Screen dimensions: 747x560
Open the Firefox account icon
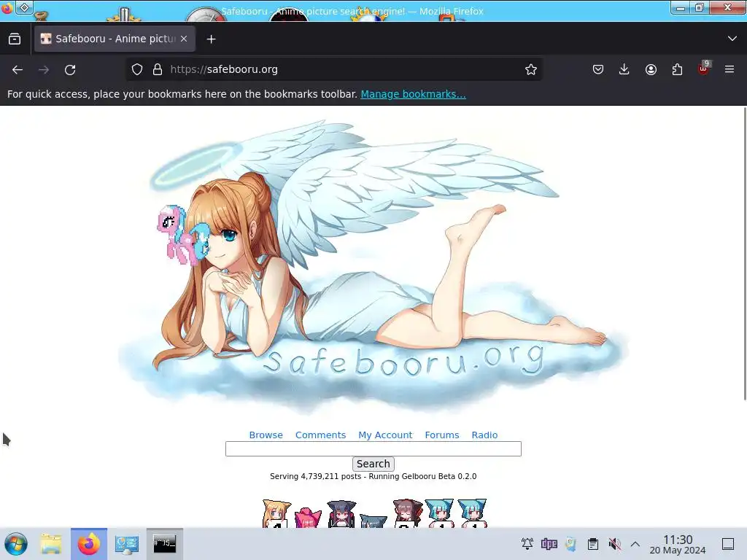point(651,69)
